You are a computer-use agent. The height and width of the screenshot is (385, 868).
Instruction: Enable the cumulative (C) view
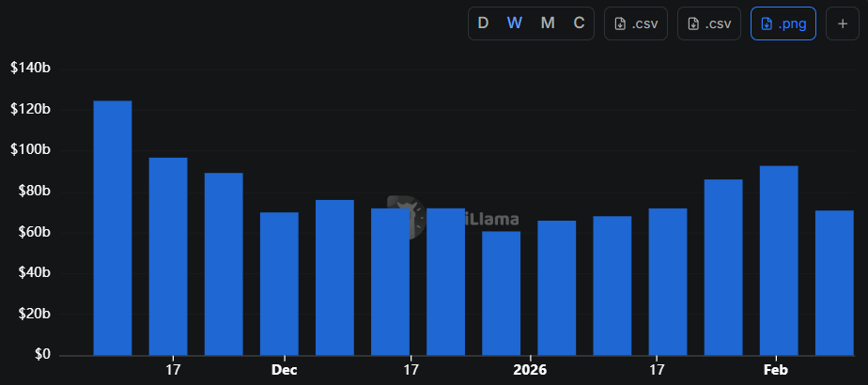pos(579,23)
